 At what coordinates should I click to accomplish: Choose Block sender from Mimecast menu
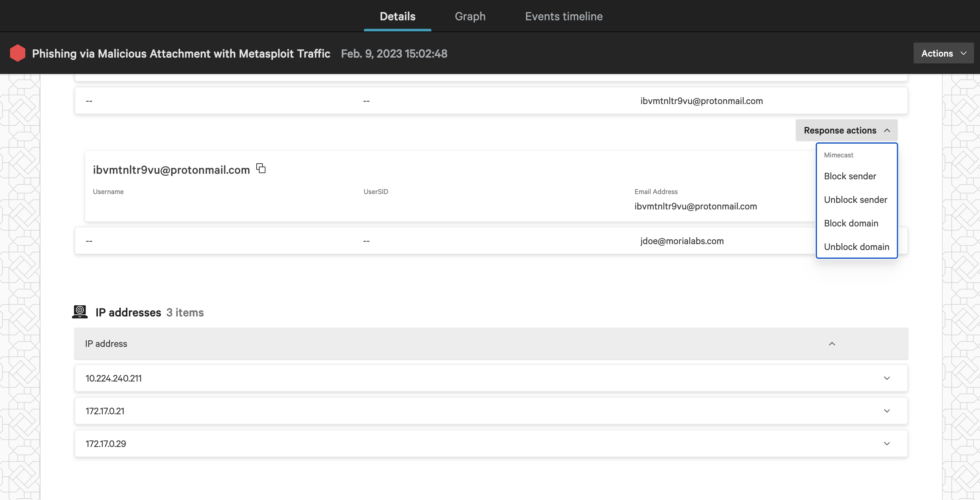coord(850,176)
